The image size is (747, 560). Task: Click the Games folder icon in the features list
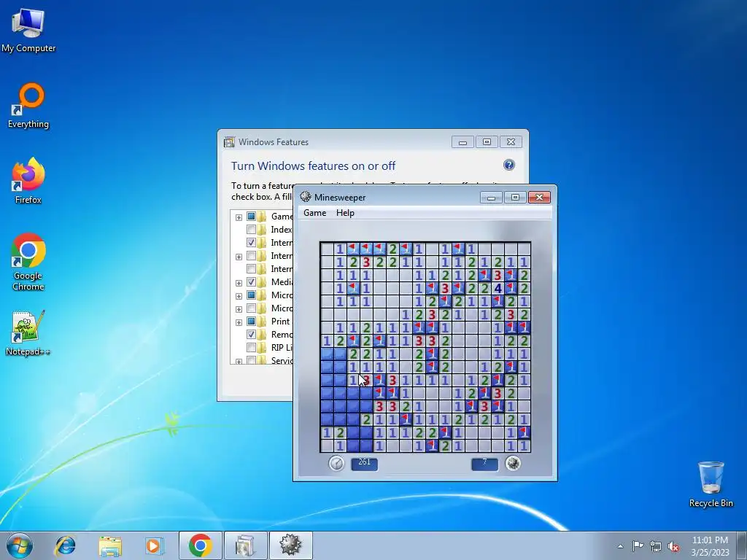[262, 216]
